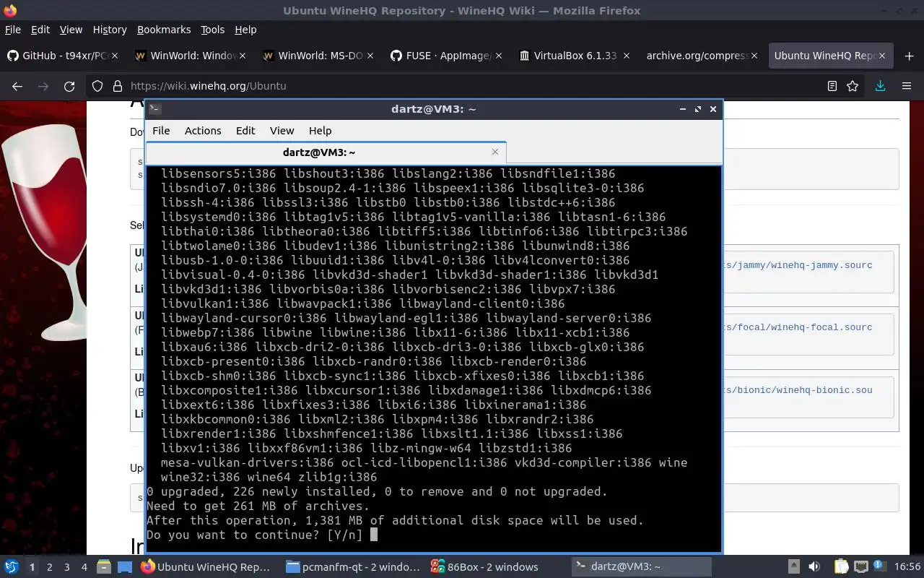Open Firefox History menu
Image resolution: width=924 pixels, height=578 pixels.
(110, 30)
